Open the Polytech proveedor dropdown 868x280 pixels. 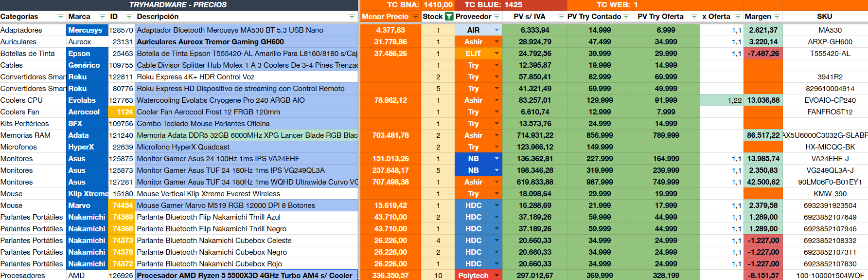click(496, 276)
